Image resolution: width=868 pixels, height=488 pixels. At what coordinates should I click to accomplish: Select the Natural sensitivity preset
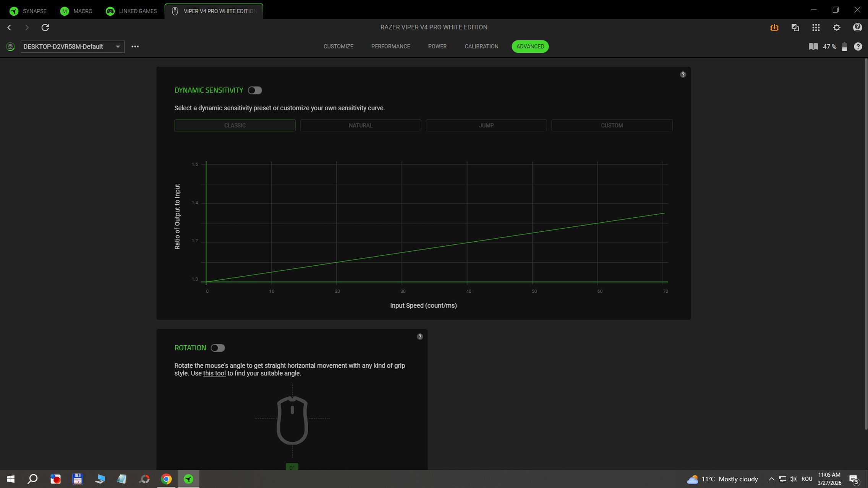click(360, 125)
